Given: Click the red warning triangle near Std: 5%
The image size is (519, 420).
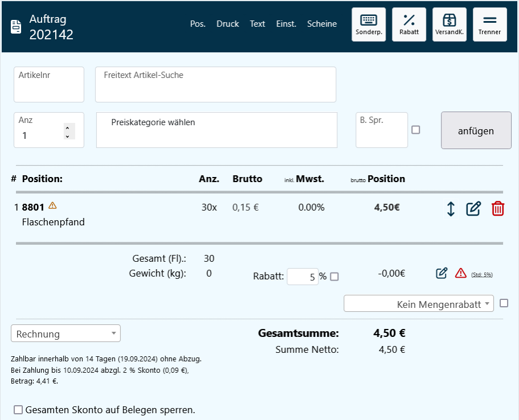Looking at the screenshot, I should (x=461, y=273).
